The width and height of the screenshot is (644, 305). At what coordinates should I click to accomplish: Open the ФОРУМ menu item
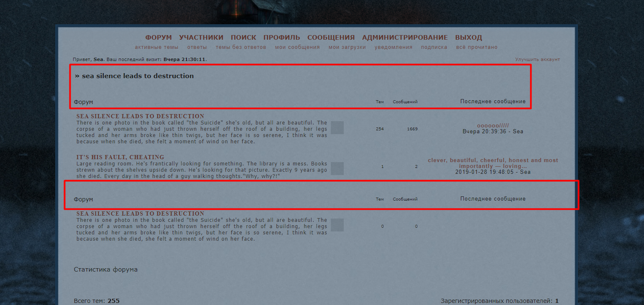click(158, 38)
